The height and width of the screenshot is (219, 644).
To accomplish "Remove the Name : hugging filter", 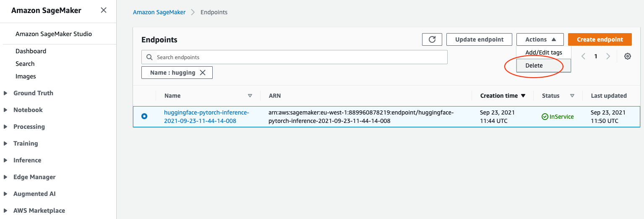I will coord(203,73).
